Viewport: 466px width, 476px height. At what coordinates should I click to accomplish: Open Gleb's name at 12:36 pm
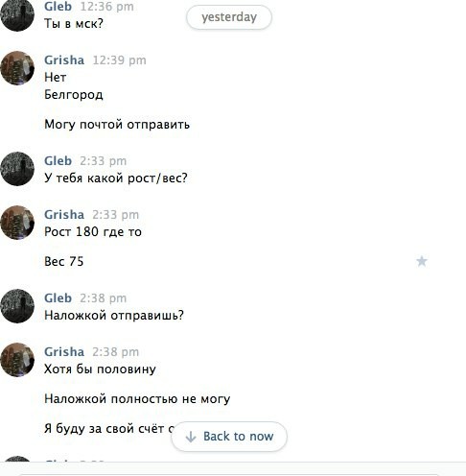(x=58, y=7)
